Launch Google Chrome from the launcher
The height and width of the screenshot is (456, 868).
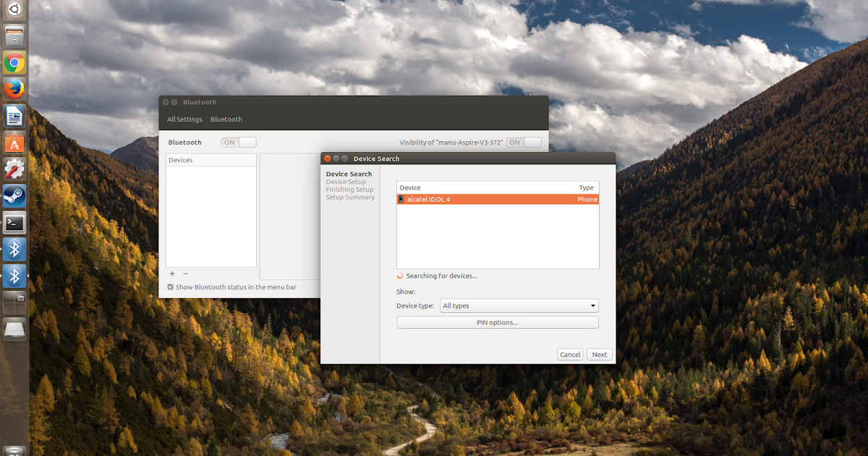pos(14,63)
